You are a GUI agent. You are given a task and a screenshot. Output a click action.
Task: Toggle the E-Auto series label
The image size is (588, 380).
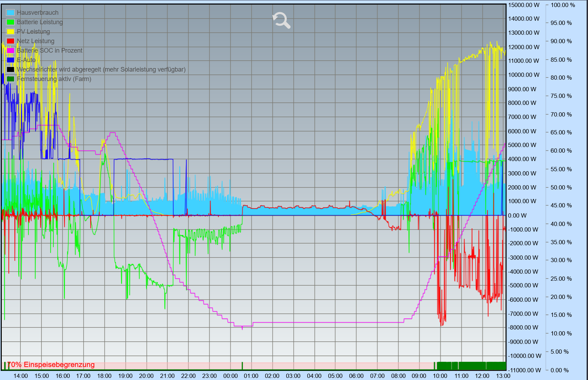tap(26, 60)
